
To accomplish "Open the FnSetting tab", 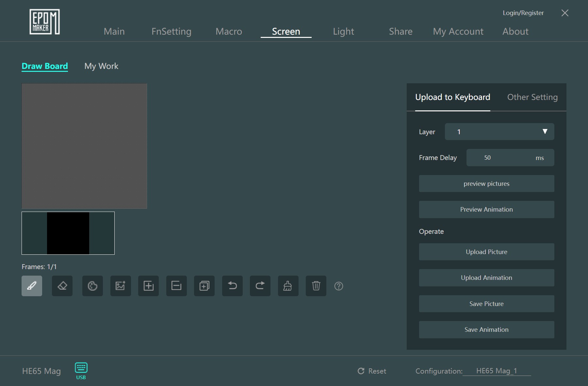I will 171,31.
